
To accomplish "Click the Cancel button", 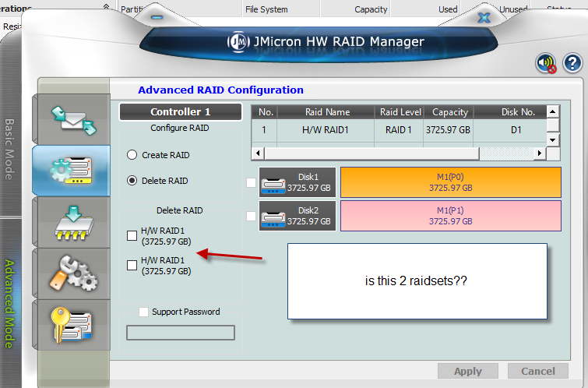I will tap(538, 371).
